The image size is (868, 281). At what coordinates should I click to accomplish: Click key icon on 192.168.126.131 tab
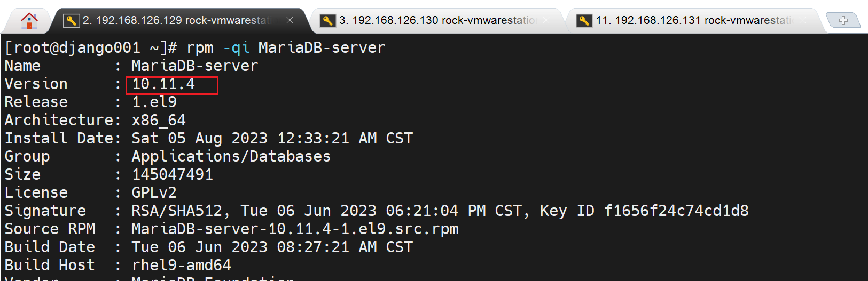(x=584, y=21)
